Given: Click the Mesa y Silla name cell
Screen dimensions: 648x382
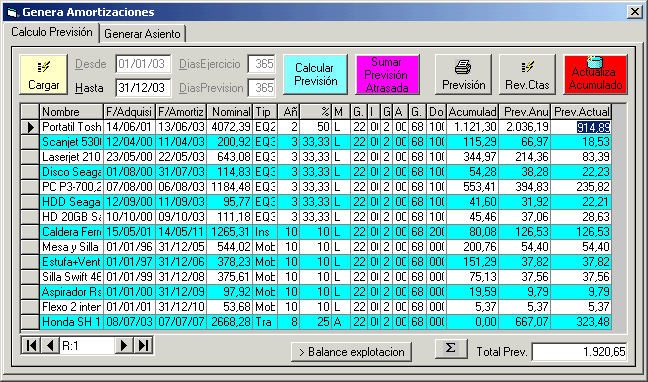Looking at the screenshot, I should 71,247.
